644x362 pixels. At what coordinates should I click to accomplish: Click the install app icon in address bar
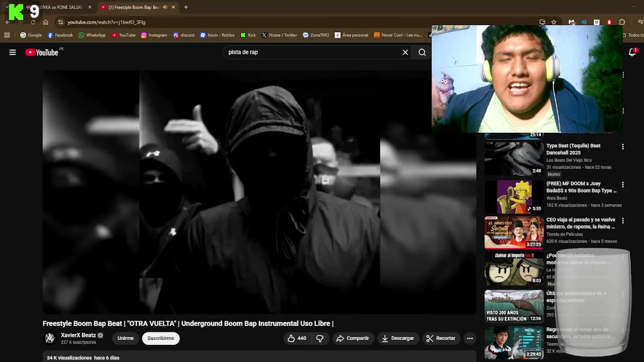click(542, 22)
